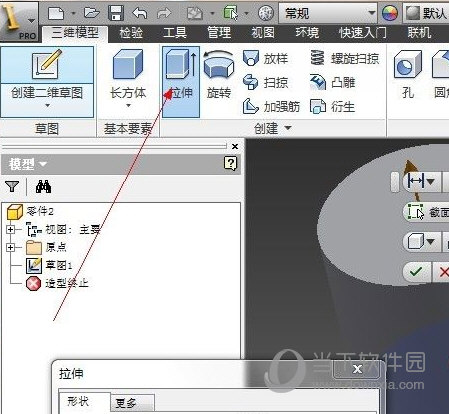Choose the Loft tool (放样)
This screenshot has width=449, height=414.
click(265, 58)
